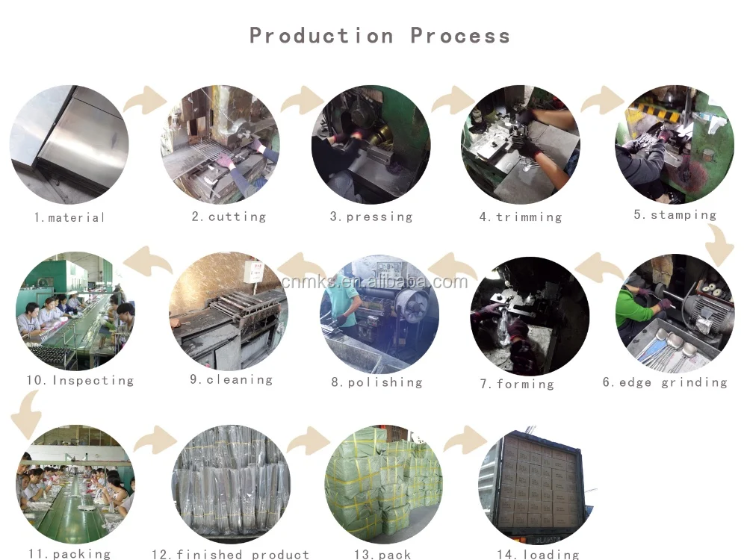The height and width of the screenshot is (560, 747).
Task: Click the trimming step circular image
Action: (x=521, y=145)
